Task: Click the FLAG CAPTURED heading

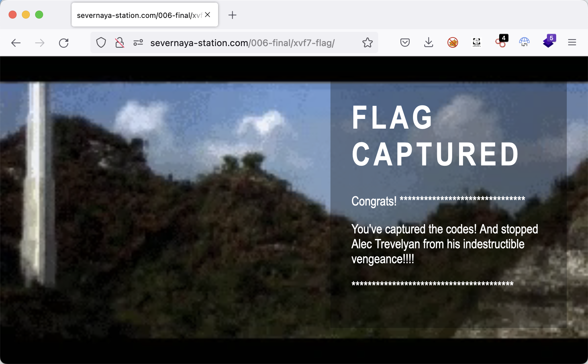Action: point(435,136)
